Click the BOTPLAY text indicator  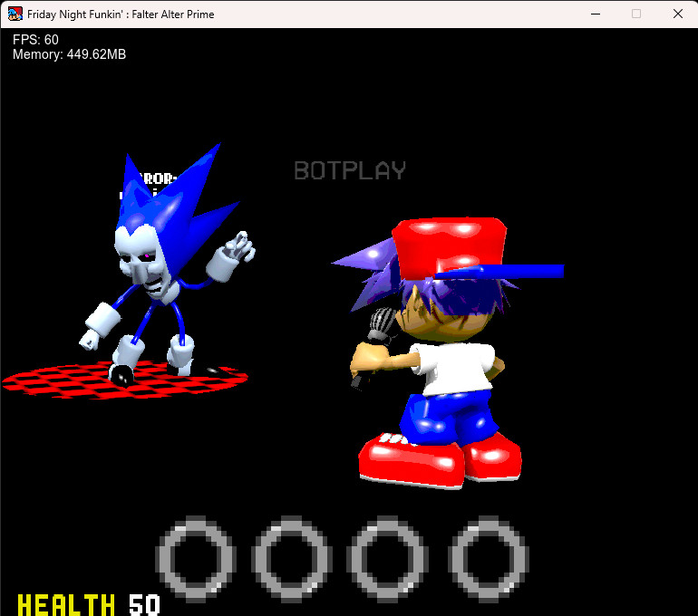(x=350, y=170)
